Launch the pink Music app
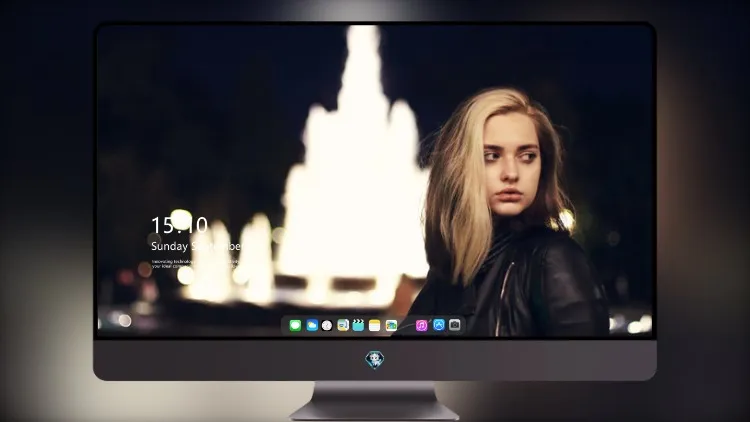The image size is (750, 422). point(421,325)
